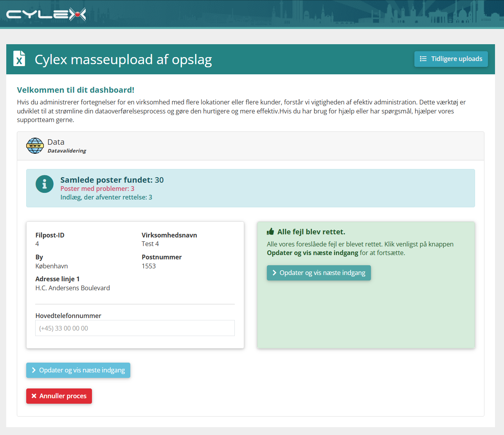The height and width of the screenshot is (435, 504).
Task: Click the Datavalidering subtitle
Action: coord(67,151)
